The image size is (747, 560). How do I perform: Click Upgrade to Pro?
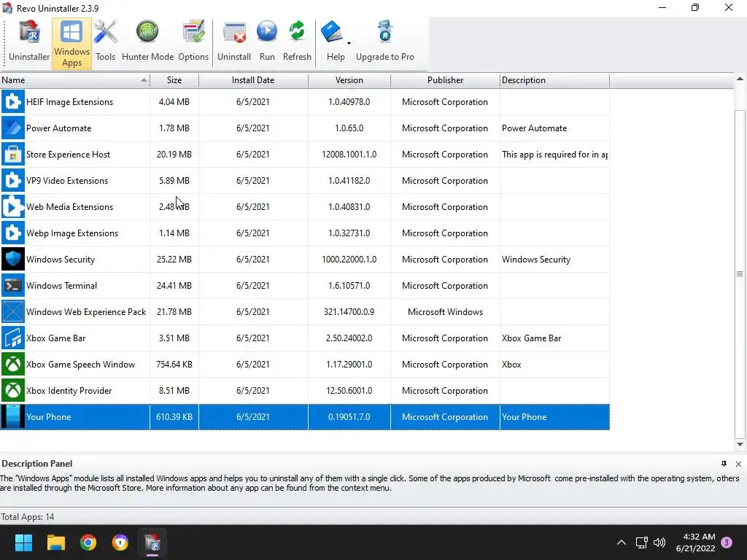tap(385, 43)
